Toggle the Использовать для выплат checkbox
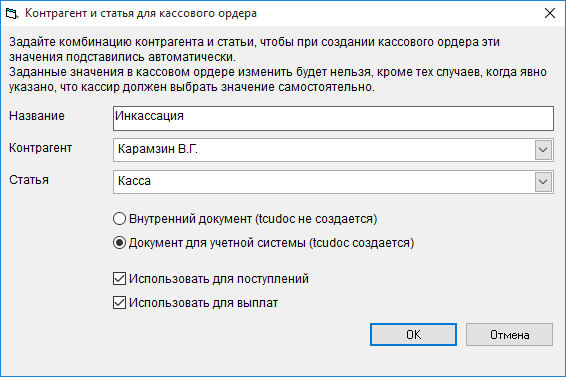This screenshot has width=566, height=377. click(x=119, y=303)
